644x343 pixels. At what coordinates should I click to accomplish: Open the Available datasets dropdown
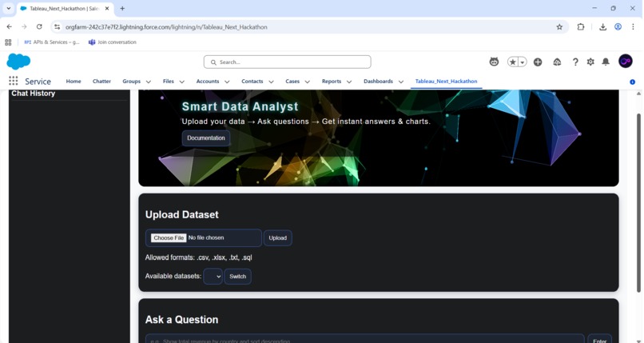point(213,277)
